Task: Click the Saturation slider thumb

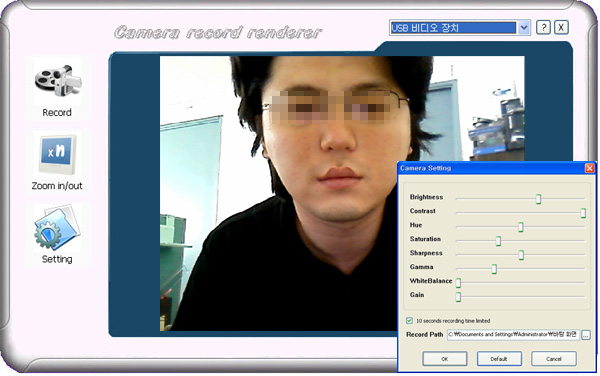Action: click(x=498, y=241)
